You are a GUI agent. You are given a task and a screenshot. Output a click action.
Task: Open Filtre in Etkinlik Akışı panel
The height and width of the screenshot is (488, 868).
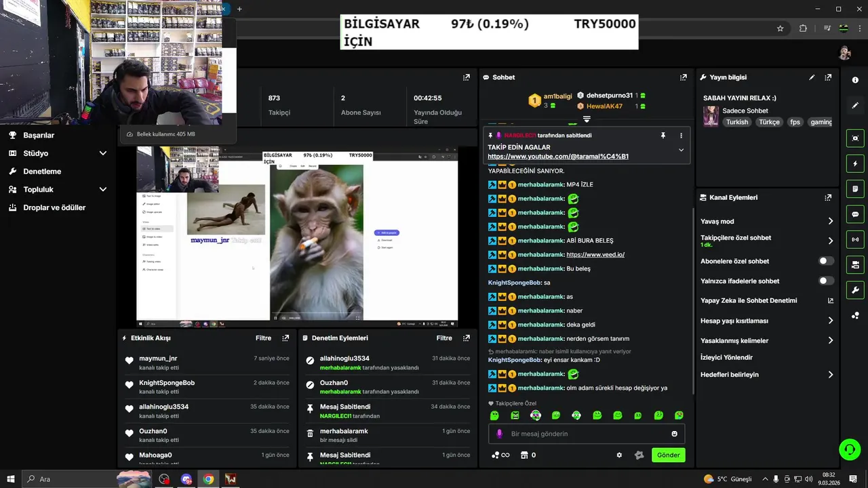(263, 338)
